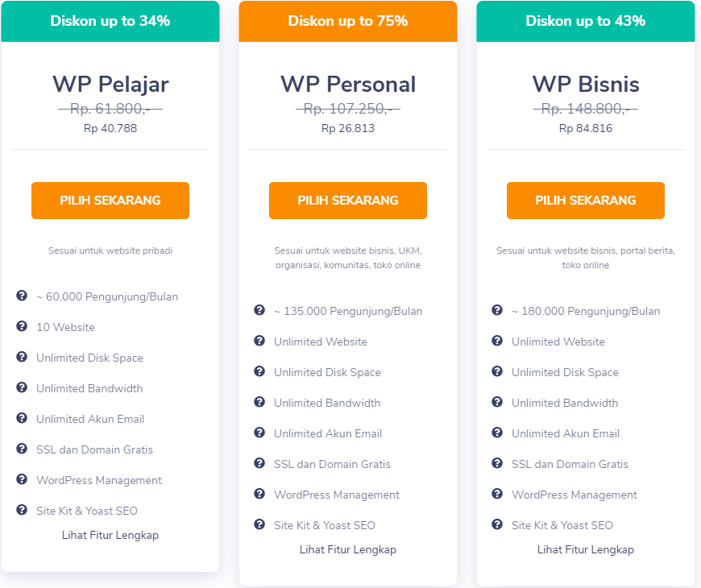Expand Lihat Fitur Lengkap under WP Bisnis
Image resolution: width=701 pixels, height=588 pixels.
click(586, 549)
